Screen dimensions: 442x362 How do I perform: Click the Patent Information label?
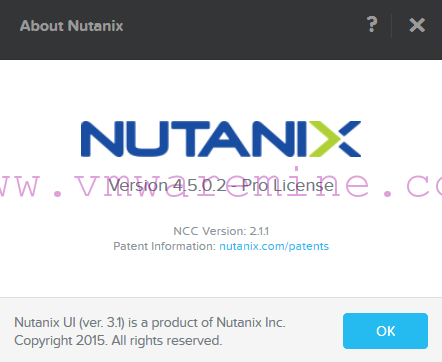click(x=165, y=246)
